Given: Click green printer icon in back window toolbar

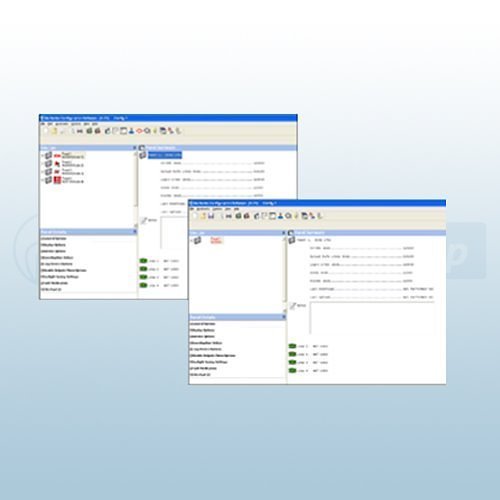Looking at the screenshot, I should pos(89,131).
